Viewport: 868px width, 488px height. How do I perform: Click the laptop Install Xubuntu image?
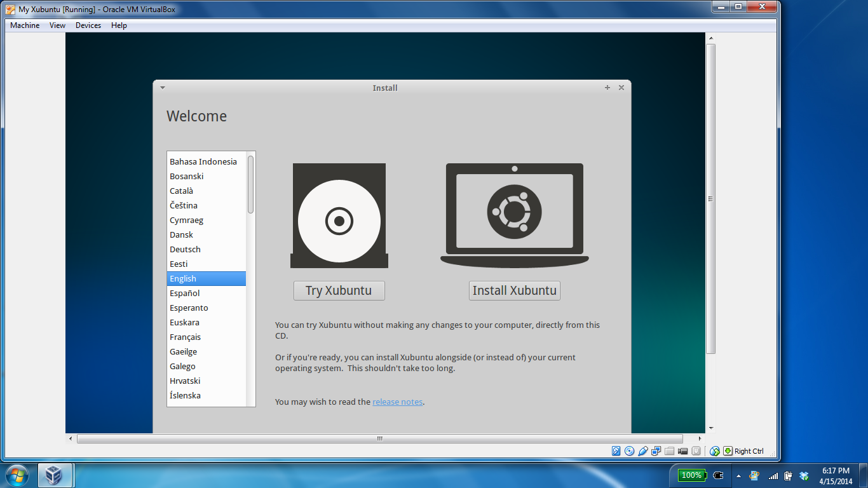pos(515,215)
